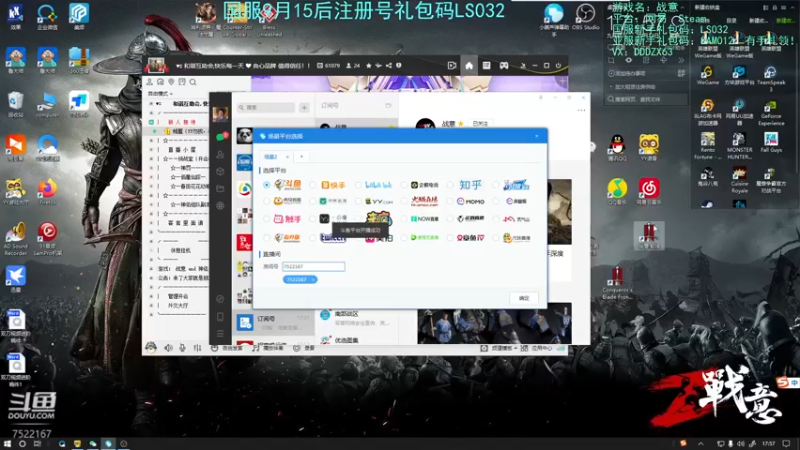Open the Conqueror's Blade desktop icon
This screenshot has width=800, height=450.
click(617, 283)
